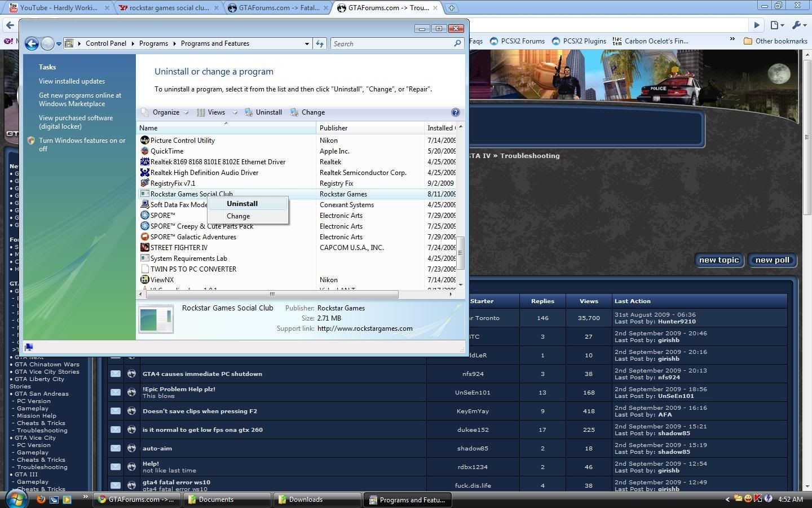Open the address bar history dropdown arrow
This screenshot has width=812, height=508.
307,43
